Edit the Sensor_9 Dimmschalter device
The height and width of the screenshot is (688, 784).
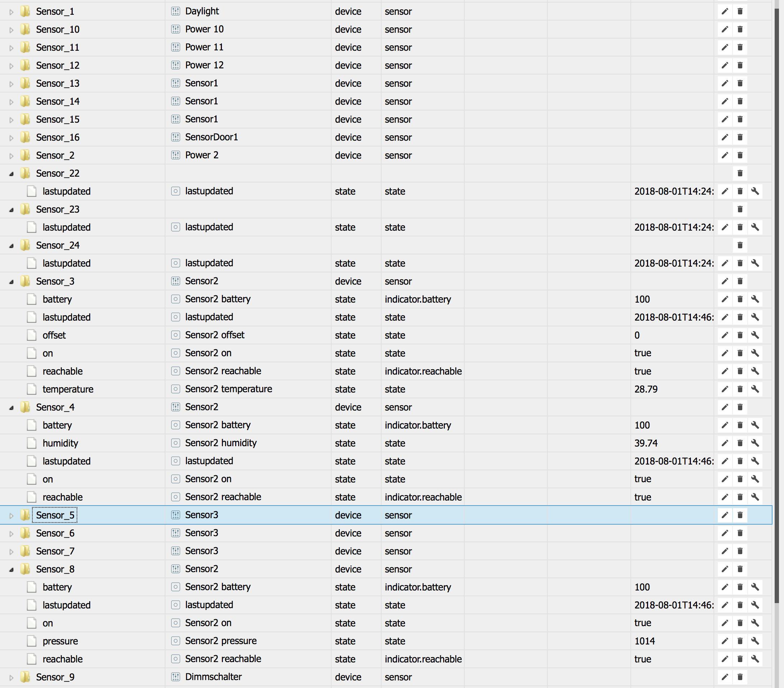point(725,677)
